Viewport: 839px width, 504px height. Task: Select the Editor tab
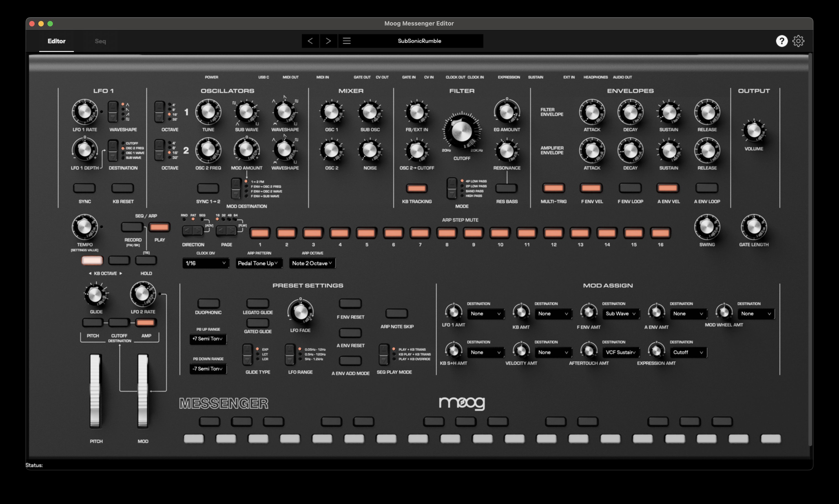[x=56, y=41]
